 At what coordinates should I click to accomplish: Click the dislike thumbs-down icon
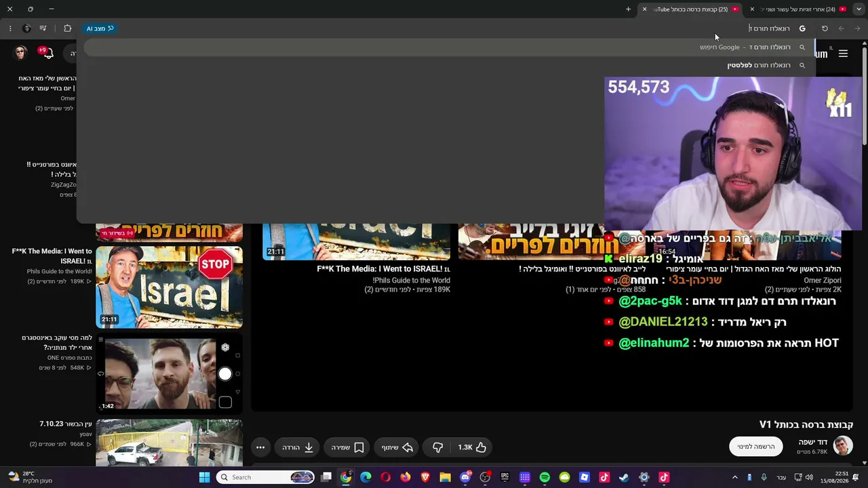pos(437,447)
